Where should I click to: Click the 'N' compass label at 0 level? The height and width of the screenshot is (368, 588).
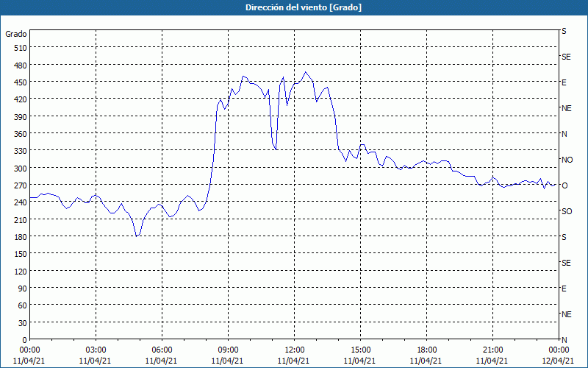pyautogui.click(x=564, y=340)
